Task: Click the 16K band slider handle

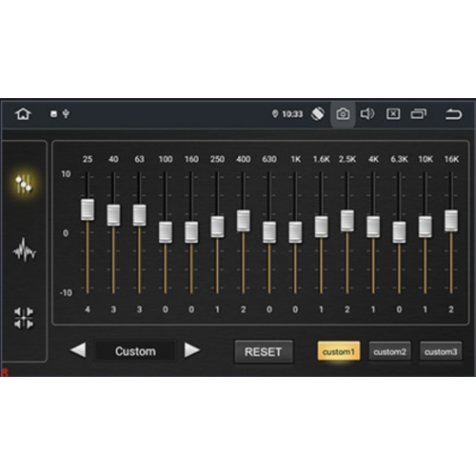Action: click(451, 221)
